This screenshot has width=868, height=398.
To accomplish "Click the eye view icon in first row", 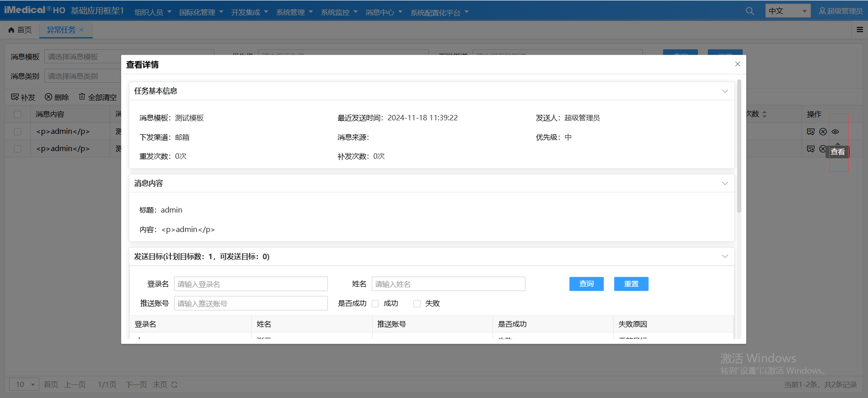I will [x=835, y=132].
